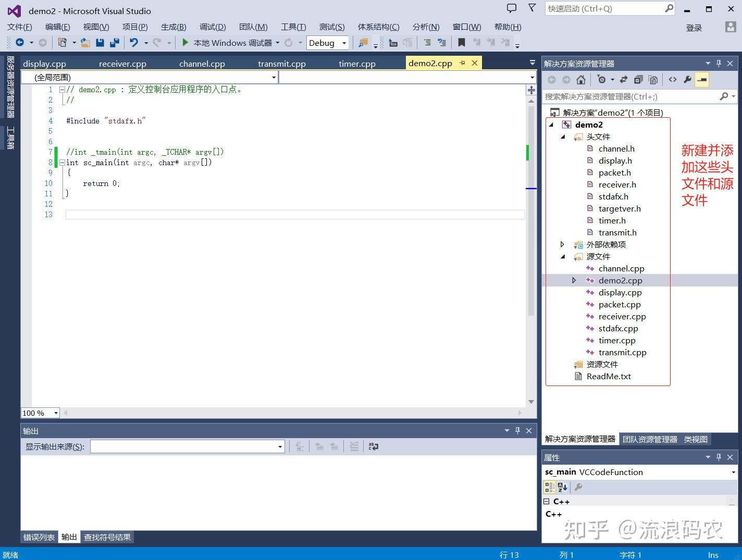Expand the 外部依赖项 node

click(562, 244)
